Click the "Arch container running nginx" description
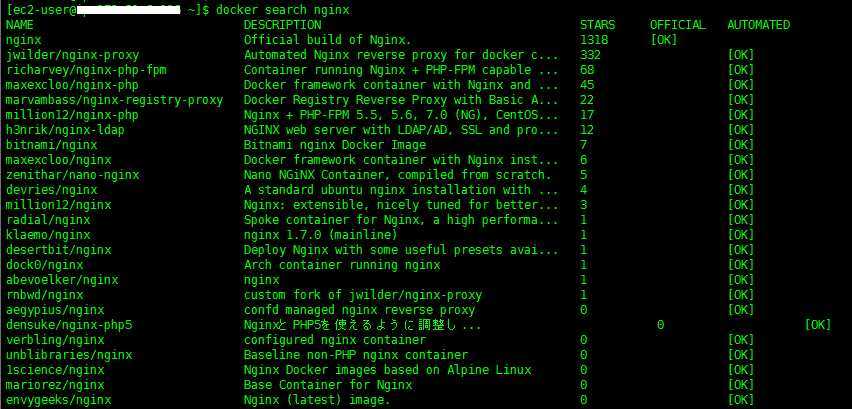Image resolution: width=852 pixels, height=409 pixels. [342, 265]
